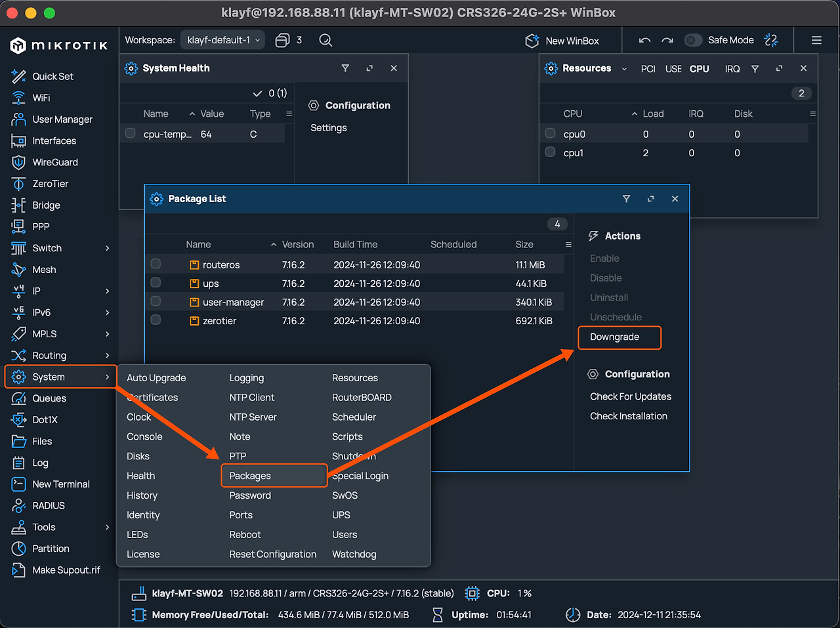
Task: Open the Resources title dropdown chevron
Action: (x=624, y=69)
